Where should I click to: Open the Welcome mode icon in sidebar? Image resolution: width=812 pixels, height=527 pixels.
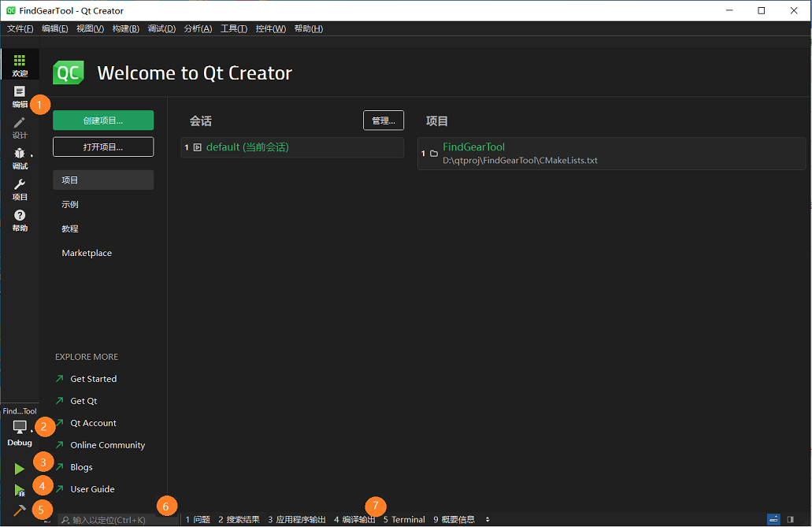pyautogui.click(x=20, y=64)
